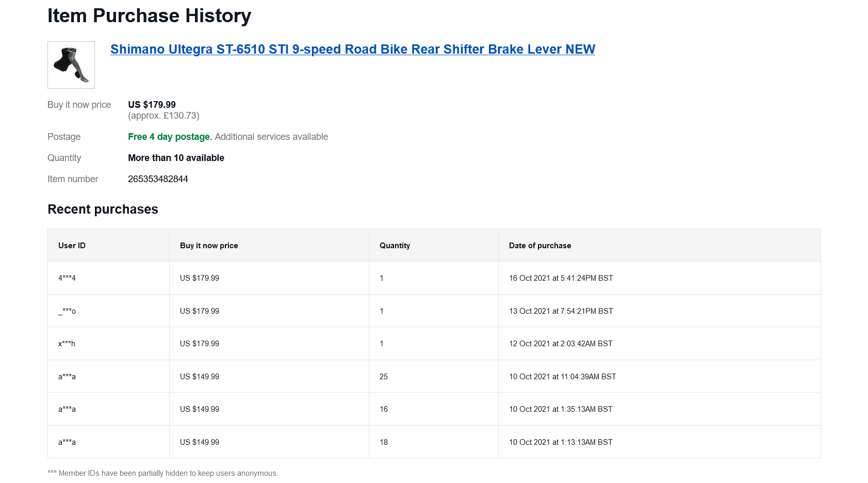
Task: Select price in the x***h row
Action: pyautogui.click(x=200, y=344)
